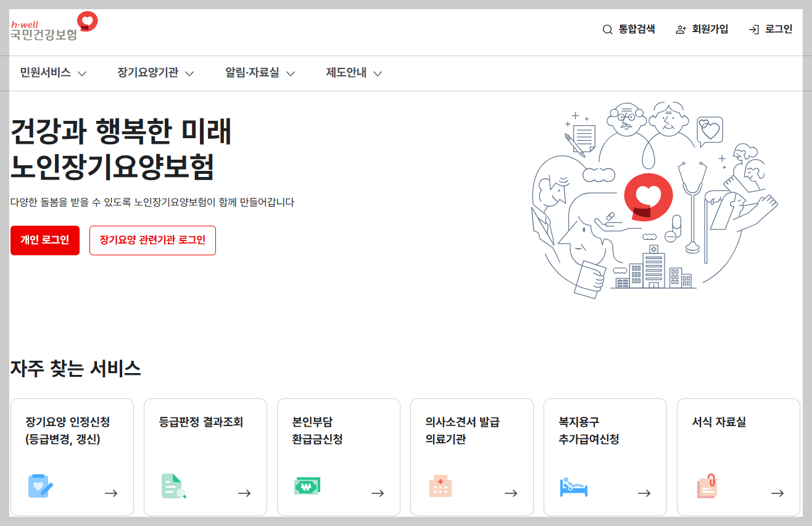The width and height of the screenshot is (812, 526).
Task: Select the 회원가입 person icon
Action: [x=680, y=29]
